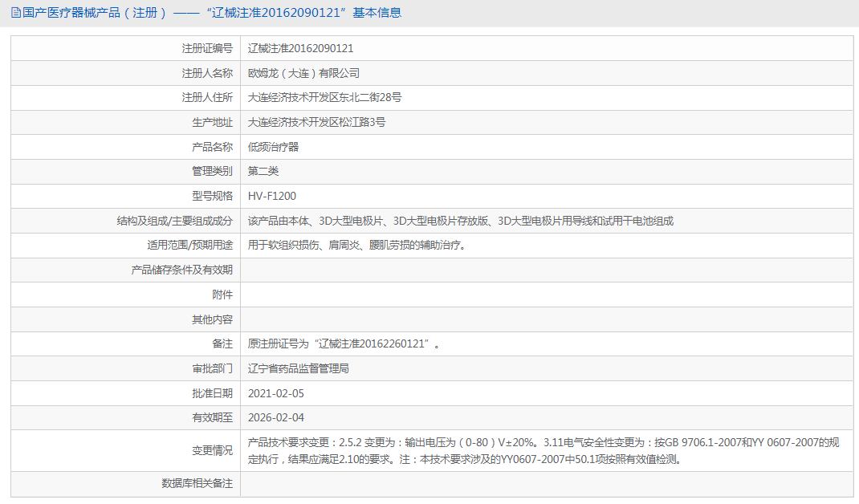The image size is (859, 504).
Task: Click label 型号规格
Action: pyautogui.click(x=212, y=196)
